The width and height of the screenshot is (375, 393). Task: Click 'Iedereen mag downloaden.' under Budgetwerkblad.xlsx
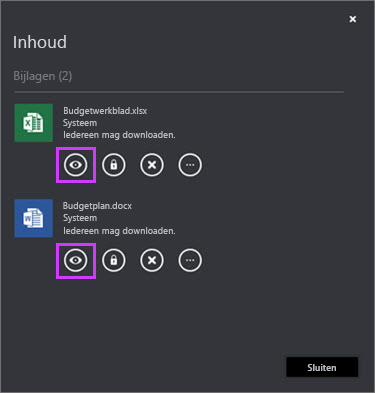point(119,135)
